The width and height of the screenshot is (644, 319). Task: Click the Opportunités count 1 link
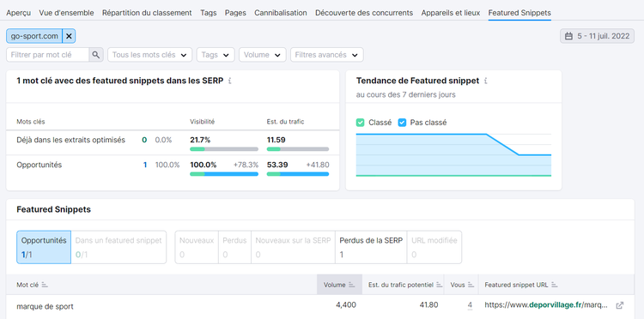tap(145, 165)
